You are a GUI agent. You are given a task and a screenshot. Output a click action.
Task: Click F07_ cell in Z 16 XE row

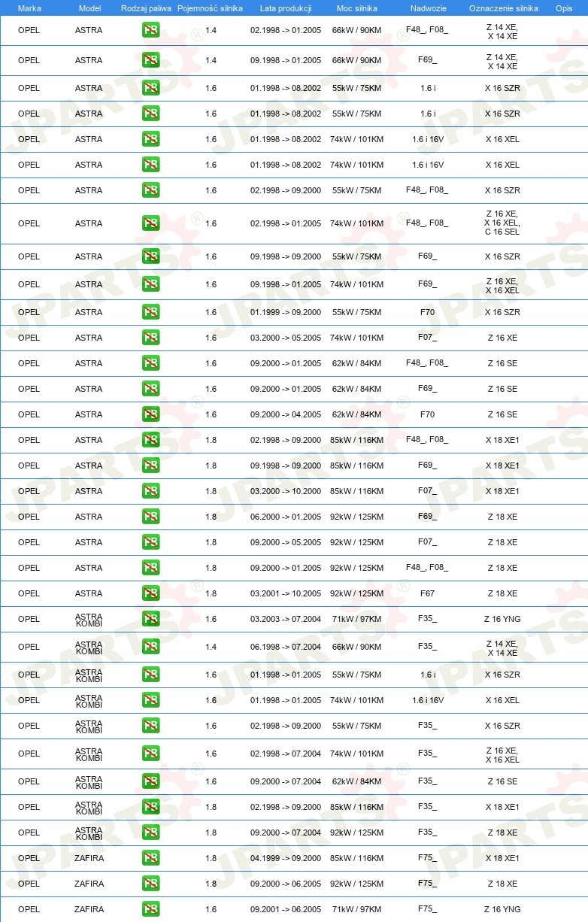pos(427,338)
